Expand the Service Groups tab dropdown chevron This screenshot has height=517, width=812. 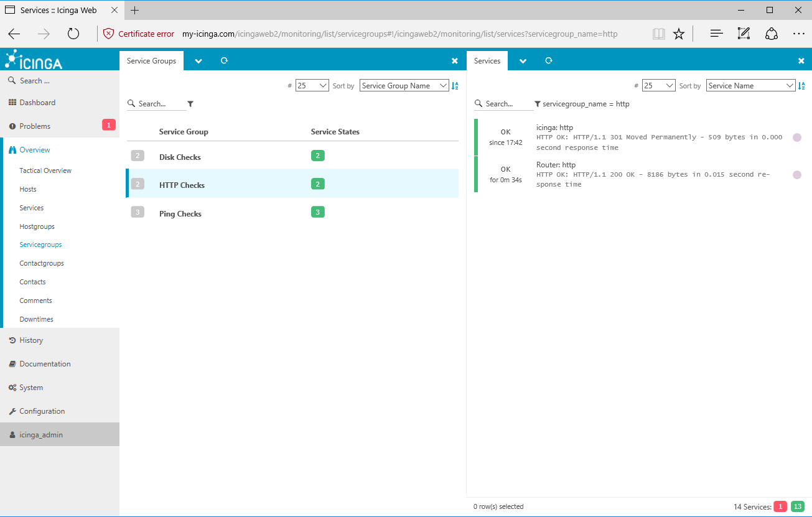(198, 61)
